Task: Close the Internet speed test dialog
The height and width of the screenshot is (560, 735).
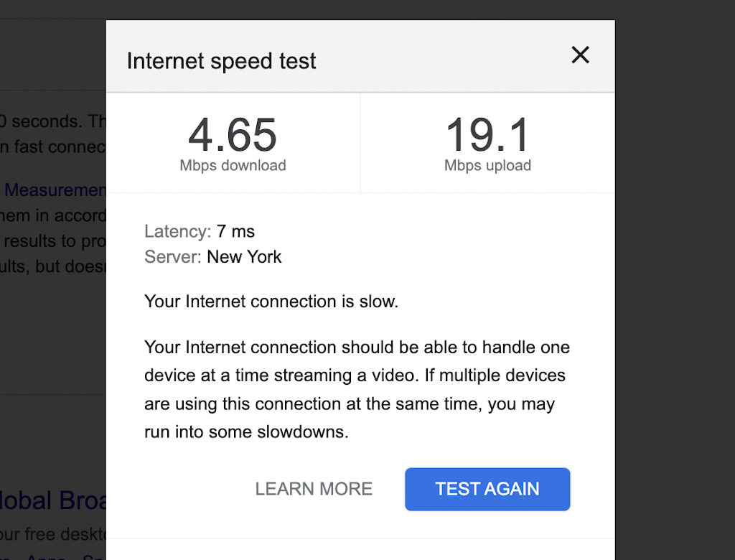Action: (580, 55)
